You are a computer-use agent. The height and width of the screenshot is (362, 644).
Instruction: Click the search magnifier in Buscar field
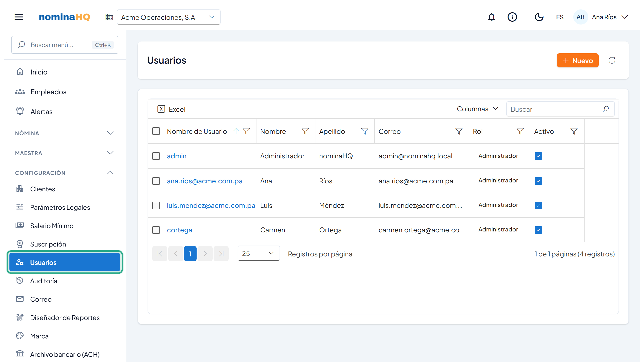(606, 109)
